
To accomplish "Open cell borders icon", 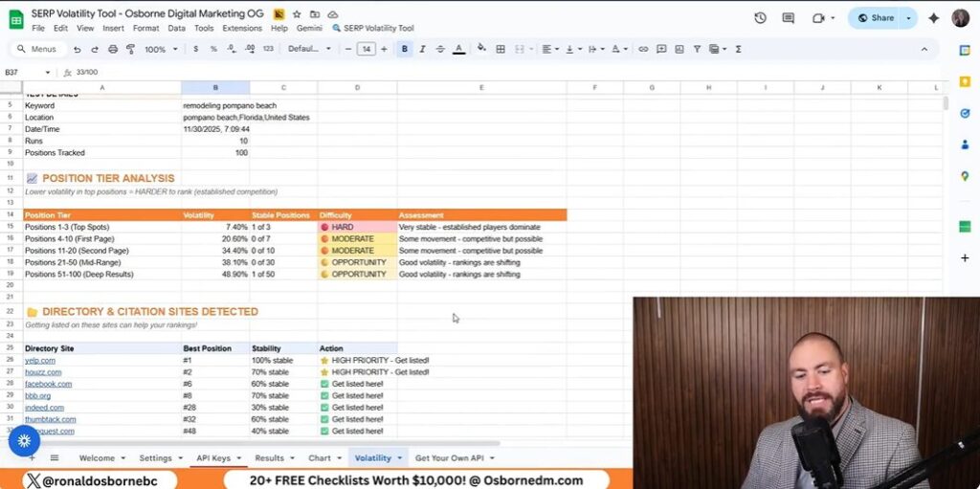I will pos(501,49).
